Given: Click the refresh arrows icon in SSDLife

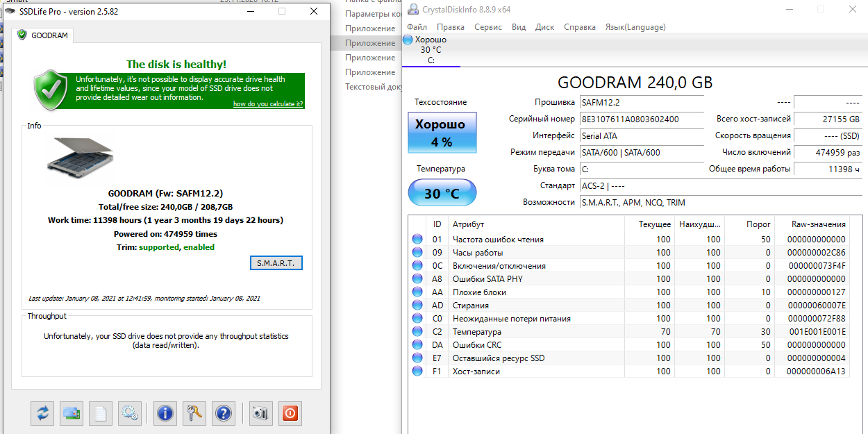Looking at the screenshot, I should tap(42, 413).
